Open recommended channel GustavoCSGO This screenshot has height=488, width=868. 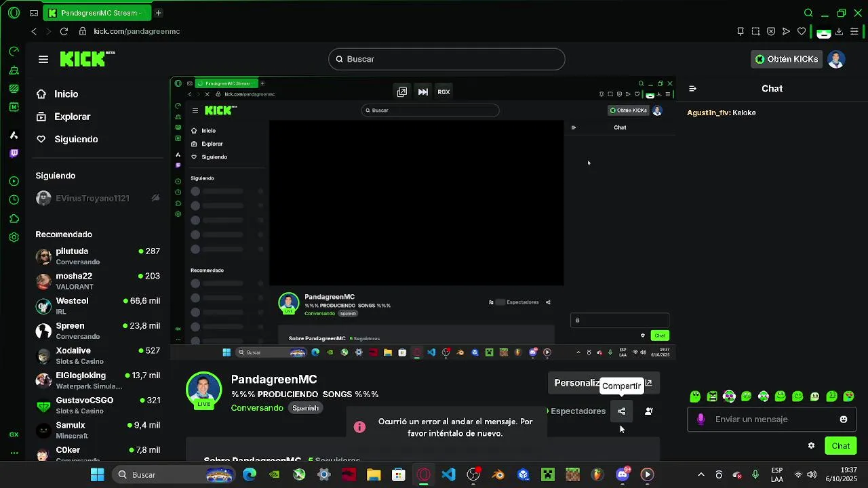(98, 405)
